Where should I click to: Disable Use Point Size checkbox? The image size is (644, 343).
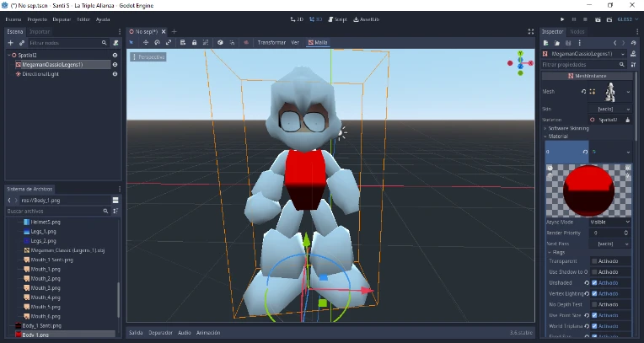(594, 315)
